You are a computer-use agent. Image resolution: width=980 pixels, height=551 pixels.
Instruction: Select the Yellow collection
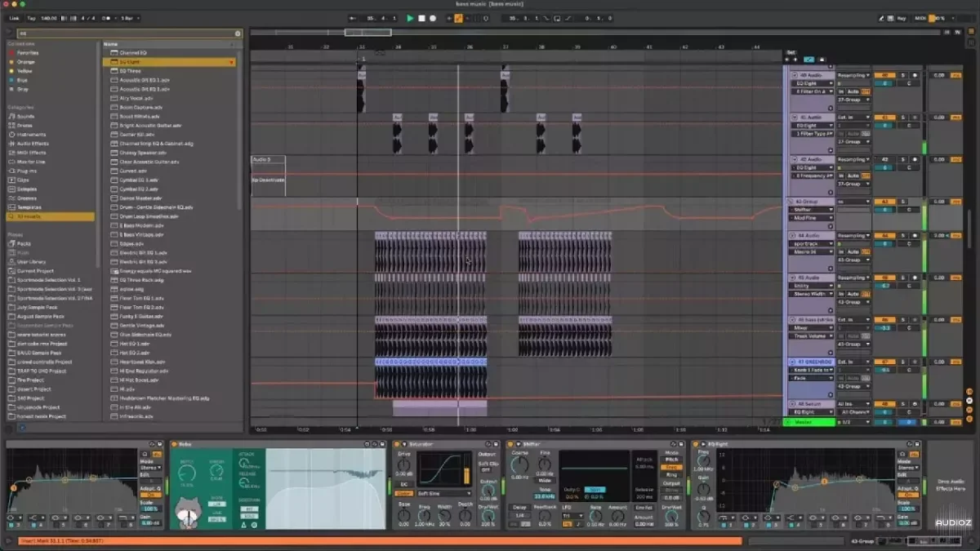[x=24, y=71]
